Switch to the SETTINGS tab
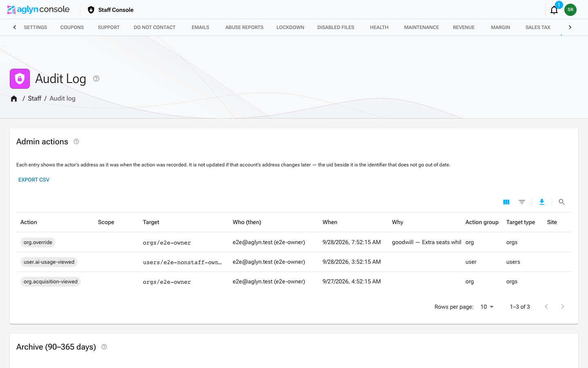 36,27
